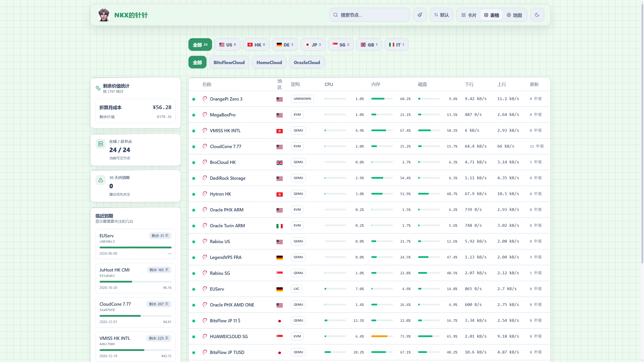The height and width of the screenshot is (362, 644).
Task: Click the server icon in online nodes card
Action: pos(101,144)
